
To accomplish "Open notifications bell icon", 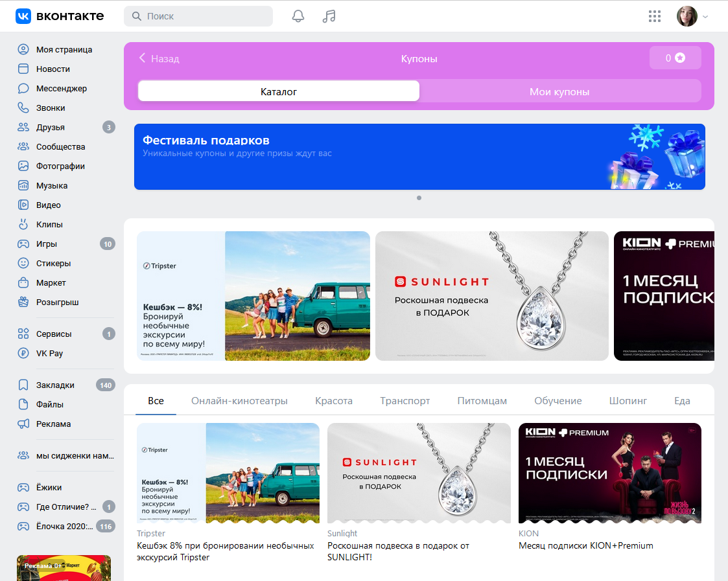I will click(298, 16).
